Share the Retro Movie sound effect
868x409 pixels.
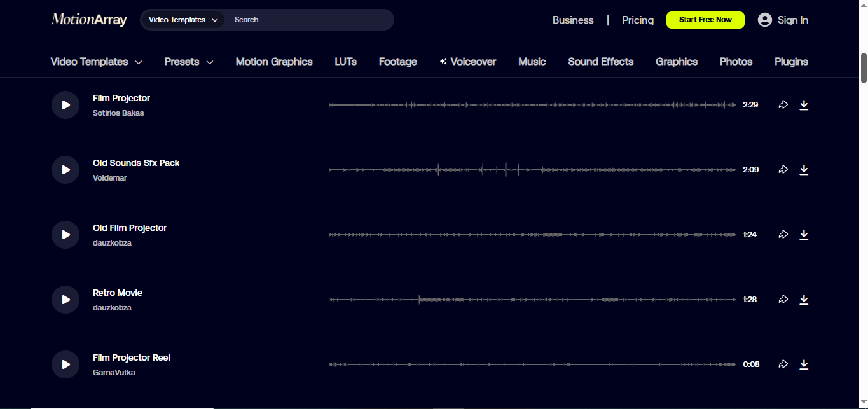(783, 299)
